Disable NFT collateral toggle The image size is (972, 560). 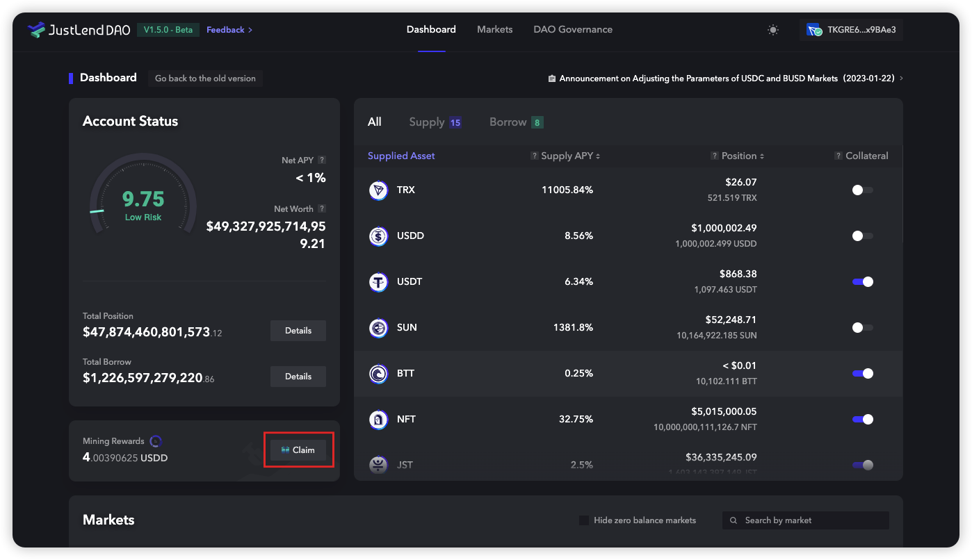coord(863,419)
